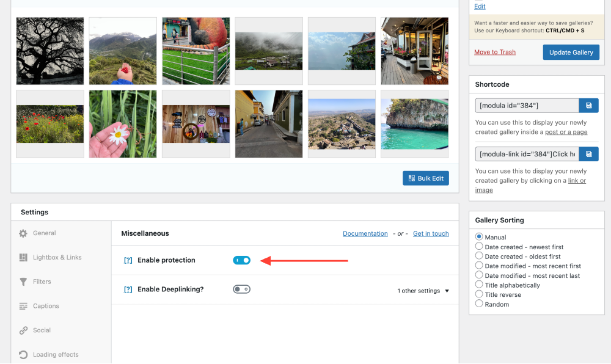This screenshot has width=611, height=364.
Task: Click the Social link icon
Action: click(23, 330)
